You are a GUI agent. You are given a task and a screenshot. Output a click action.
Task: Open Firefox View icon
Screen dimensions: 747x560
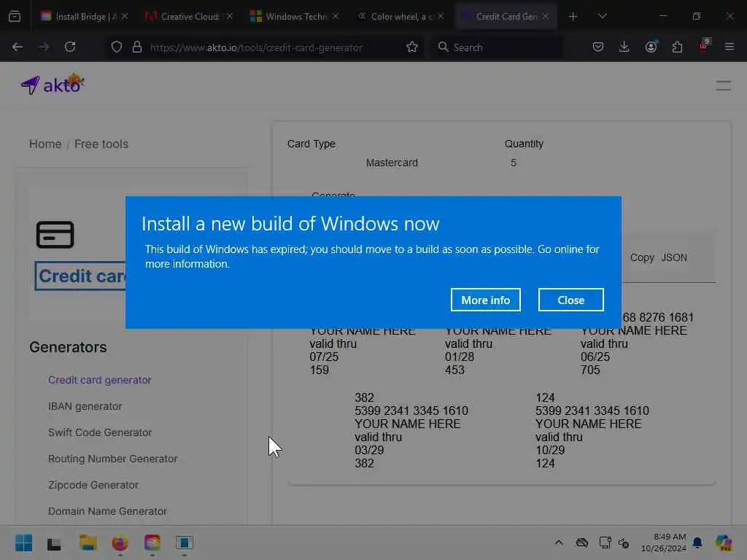click(15, 16)
